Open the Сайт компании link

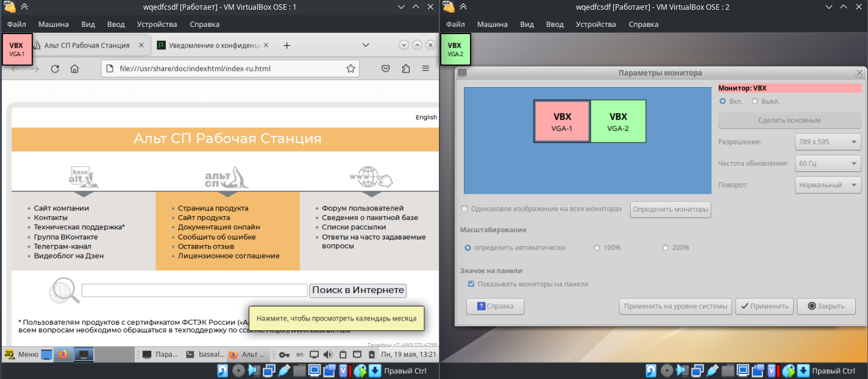point(62,208)
